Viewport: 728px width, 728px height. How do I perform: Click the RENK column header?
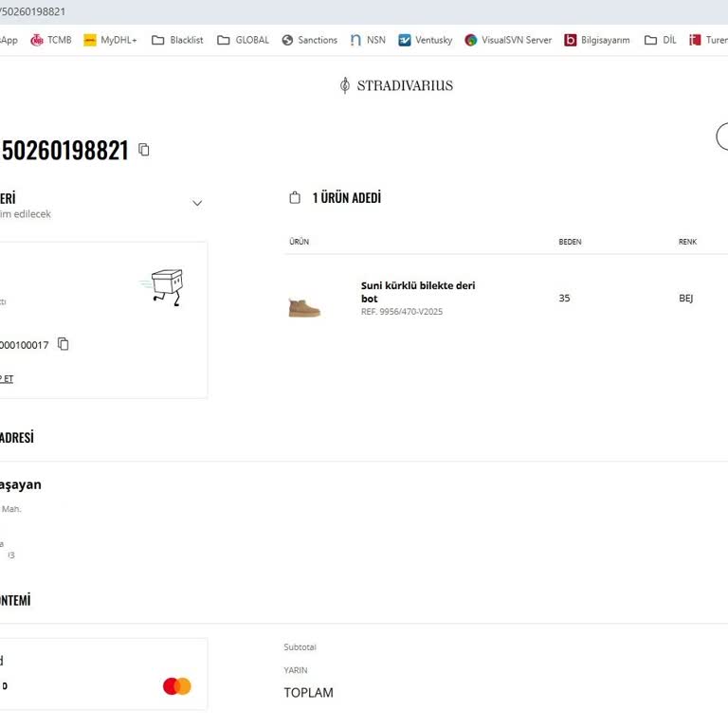(x=687, y=242)
